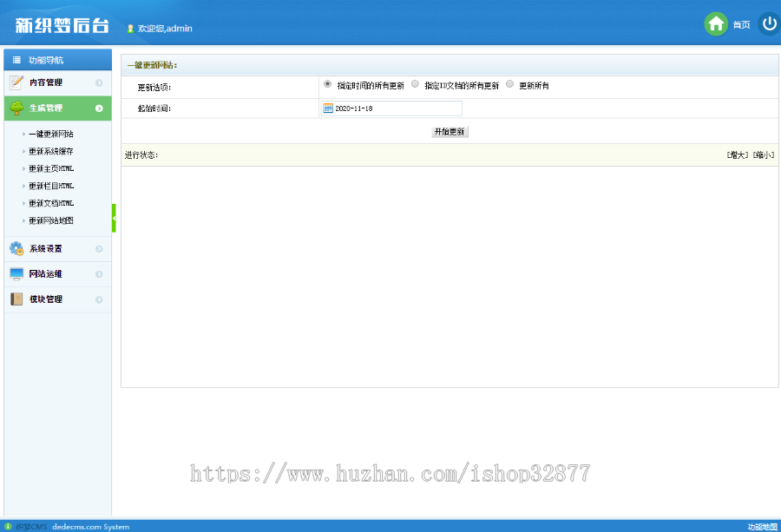The width and height of the screenshot is (781, 532).
Task: Collapse 生成管理 section arrow
Action: [99, 108]
